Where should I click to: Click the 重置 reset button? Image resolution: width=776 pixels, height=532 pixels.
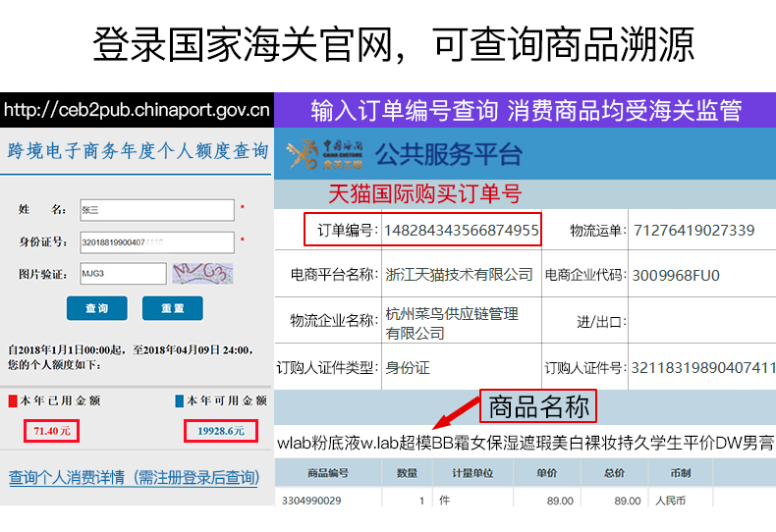(172, 308)
